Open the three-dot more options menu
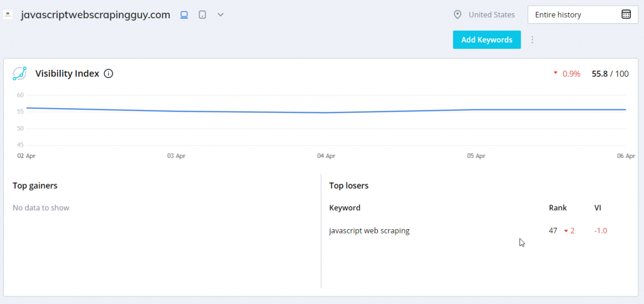The height and width of the screenshot is (304, 644). click(532, 40)
